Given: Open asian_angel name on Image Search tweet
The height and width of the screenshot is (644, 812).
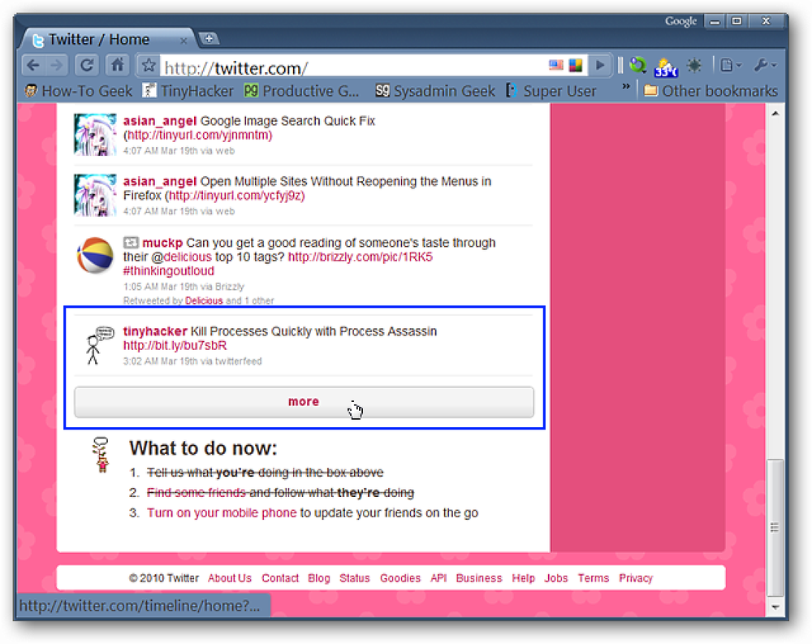Looking at the screenshot, I should click(159, 121).
